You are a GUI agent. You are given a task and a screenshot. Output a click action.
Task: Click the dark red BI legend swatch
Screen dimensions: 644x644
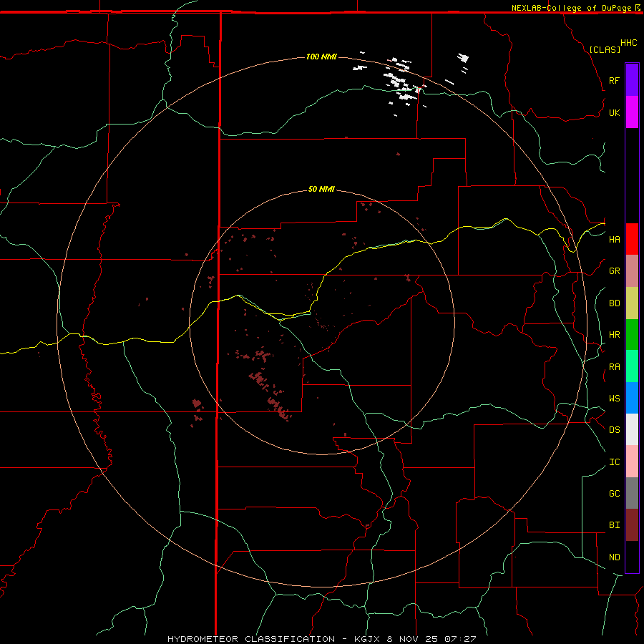[632, 525]
